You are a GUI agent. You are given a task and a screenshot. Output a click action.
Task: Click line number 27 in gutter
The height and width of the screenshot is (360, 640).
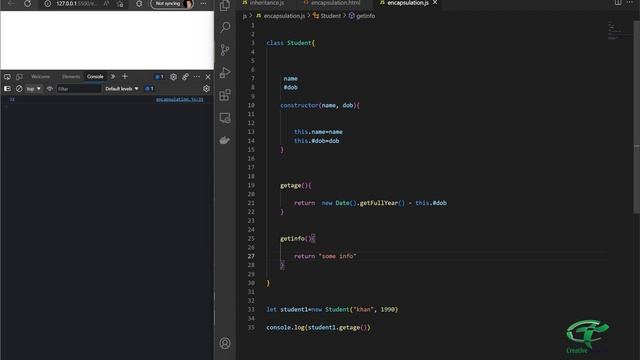[x=251, y=256]
